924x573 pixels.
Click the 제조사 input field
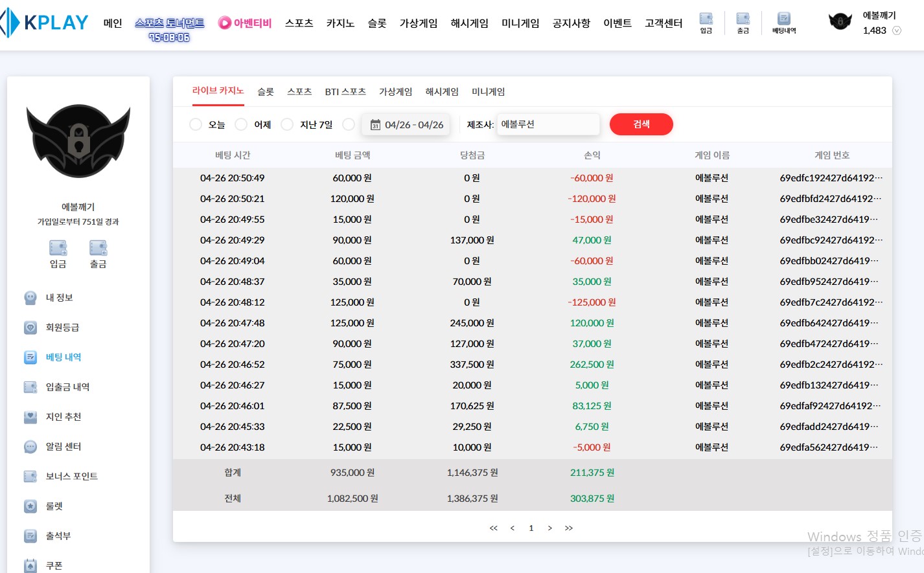548,124
